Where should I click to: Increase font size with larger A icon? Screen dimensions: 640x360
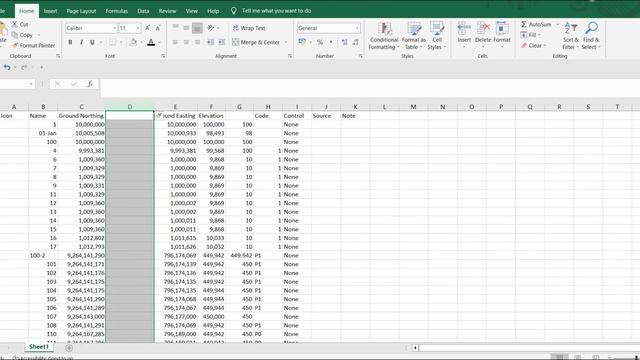point(147,28)
